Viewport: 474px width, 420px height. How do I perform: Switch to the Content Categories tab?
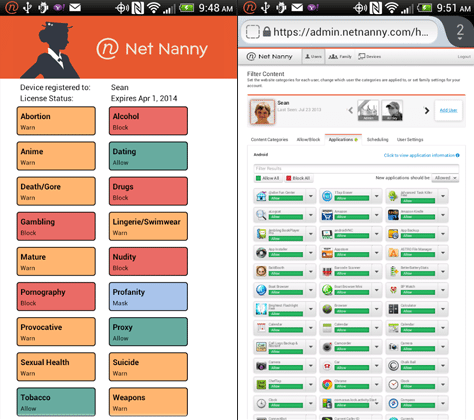269,140
